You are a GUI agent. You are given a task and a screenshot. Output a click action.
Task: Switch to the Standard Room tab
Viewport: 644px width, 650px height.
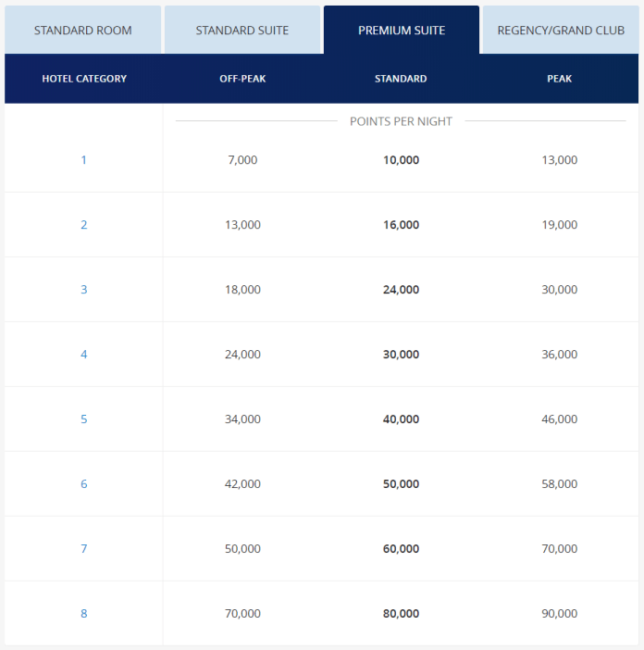[x=83, y=31]
